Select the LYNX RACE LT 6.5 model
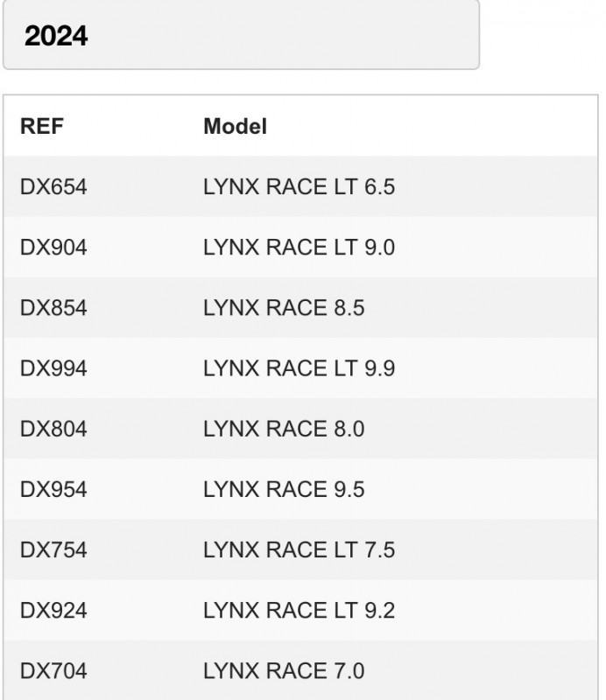The image size is (606, 700). pos(299,186)
